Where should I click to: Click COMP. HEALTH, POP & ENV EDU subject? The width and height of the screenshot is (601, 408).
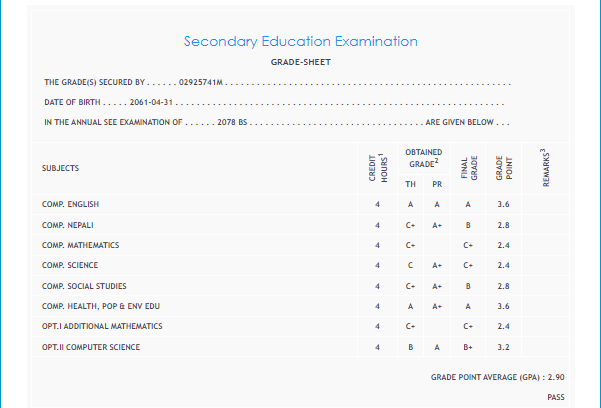(101, 306)
